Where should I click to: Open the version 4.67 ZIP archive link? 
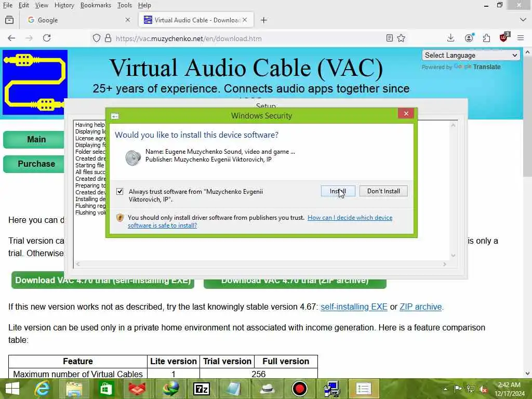[x=421, y=307]
